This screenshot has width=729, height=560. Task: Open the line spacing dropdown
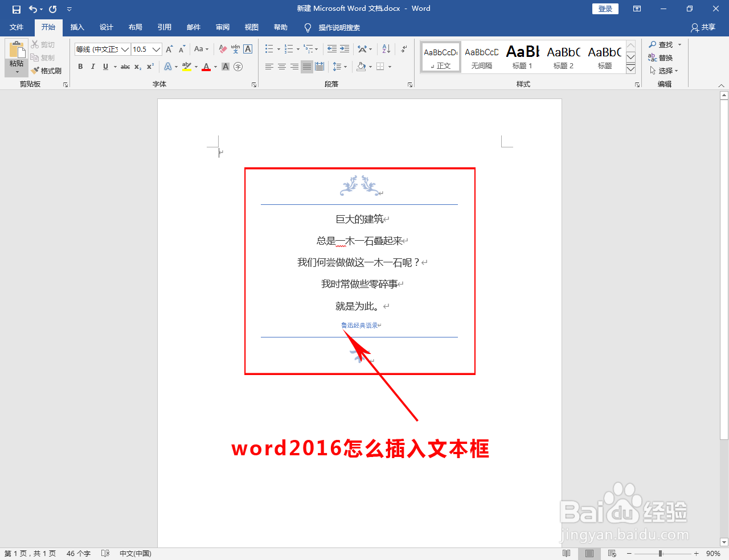pyautogui.click(x=339, y=67)
